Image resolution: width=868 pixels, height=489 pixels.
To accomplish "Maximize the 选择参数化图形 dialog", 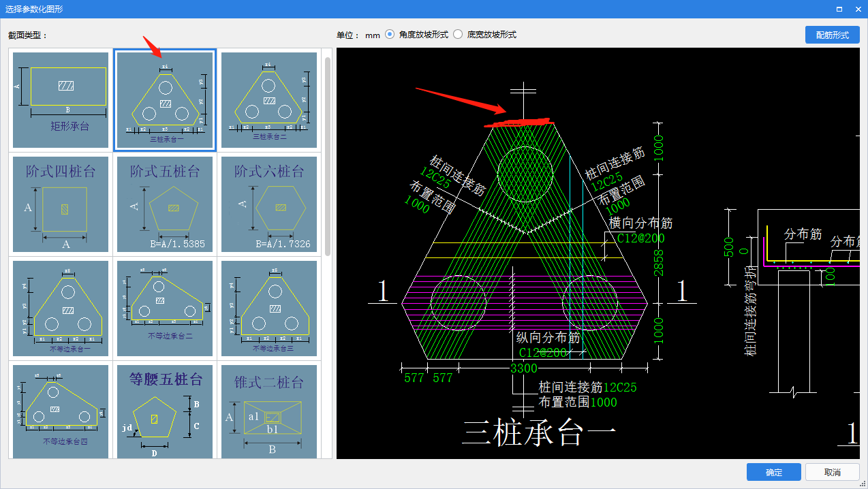I will 839,9.
